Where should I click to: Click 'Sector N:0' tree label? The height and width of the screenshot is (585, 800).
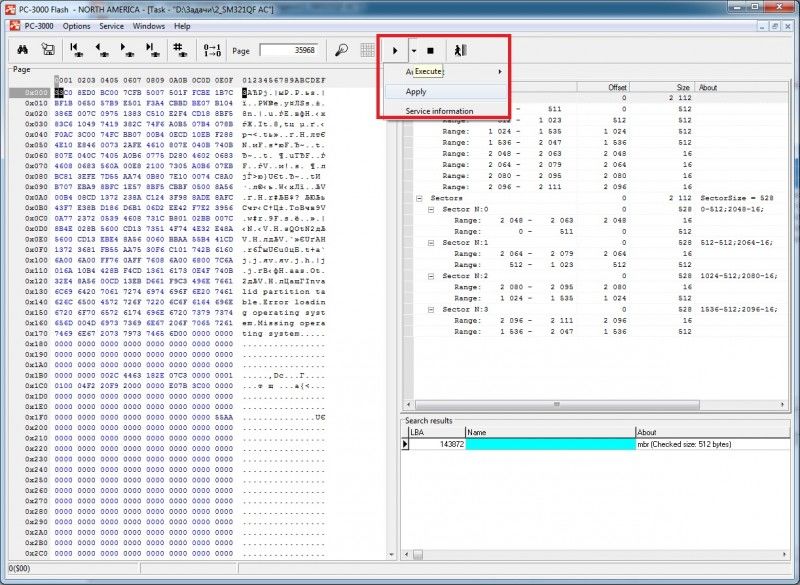click(465, 210)
